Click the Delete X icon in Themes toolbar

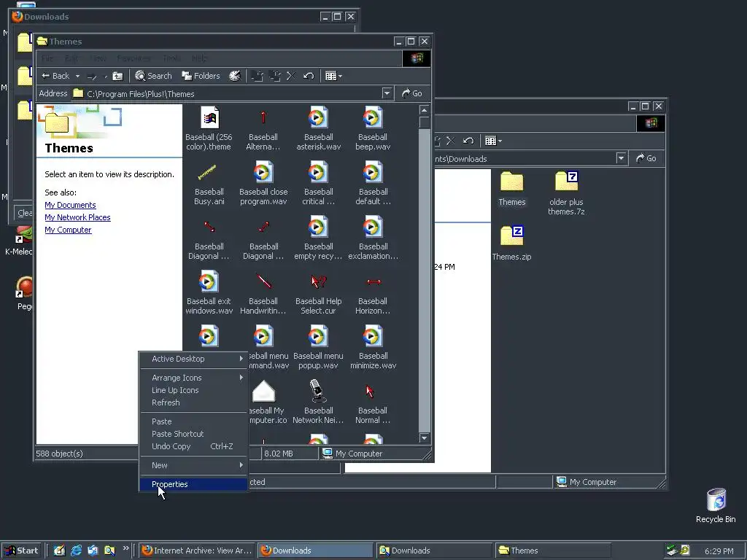(x=291, y=76)
